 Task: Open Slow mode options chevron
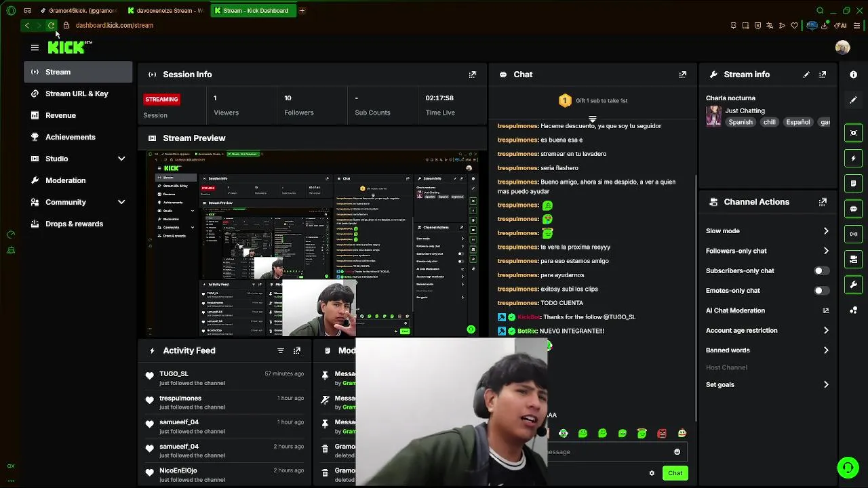(826, 231)
